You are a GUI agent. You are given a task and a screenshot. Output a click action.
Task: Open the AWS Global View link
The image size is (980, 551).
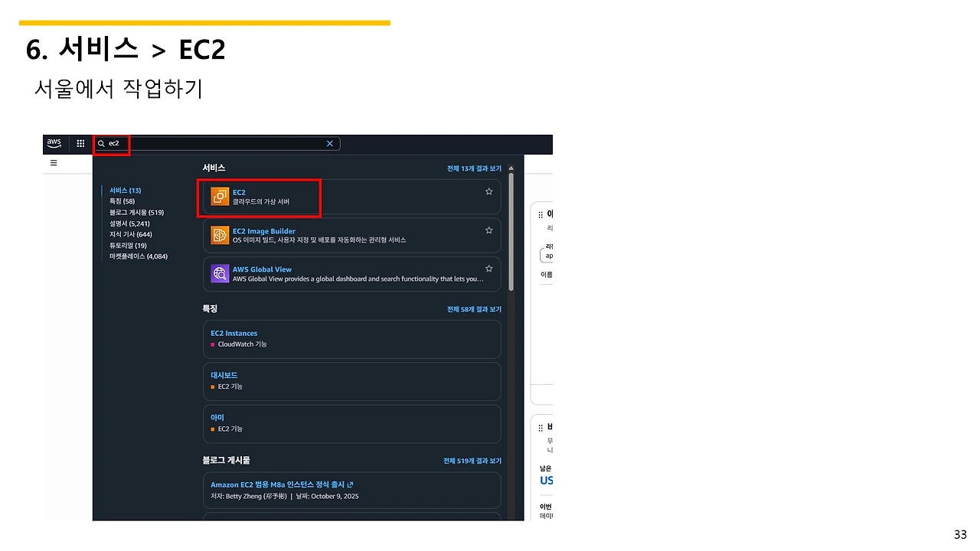pyautogui.click(x=262, y=269)
